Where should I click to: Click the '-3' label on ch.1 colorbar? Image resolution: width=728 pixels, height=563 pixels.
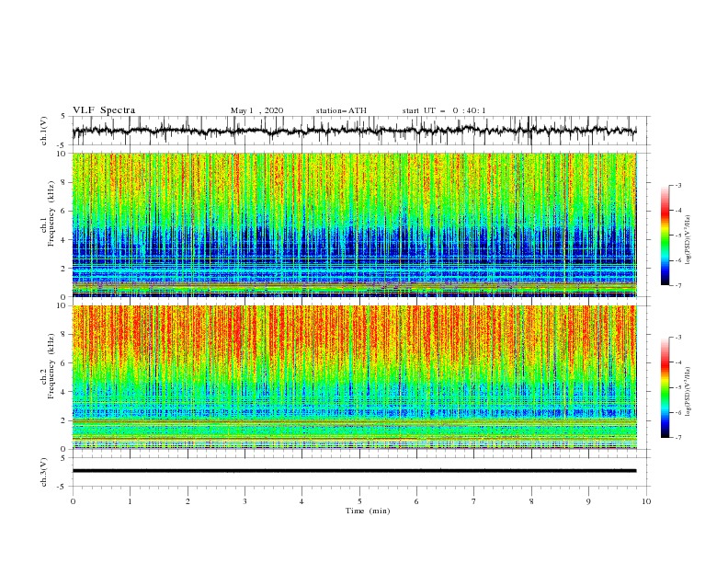coord(678,185)
